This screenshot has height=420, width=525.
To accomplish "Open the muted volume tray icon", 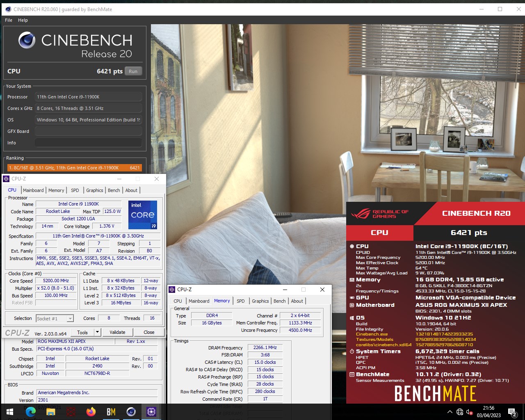I will point(470,412).
